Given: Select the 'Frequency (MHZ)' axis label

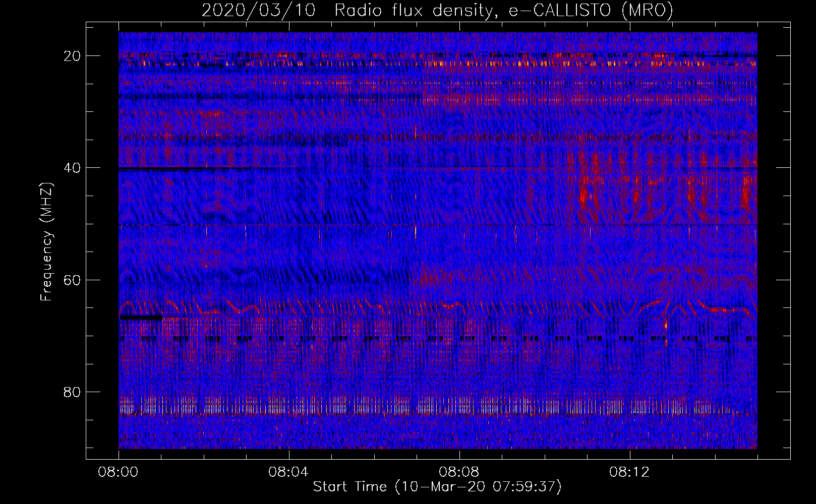Looking at the screenshot, I should tap(46, 241).
